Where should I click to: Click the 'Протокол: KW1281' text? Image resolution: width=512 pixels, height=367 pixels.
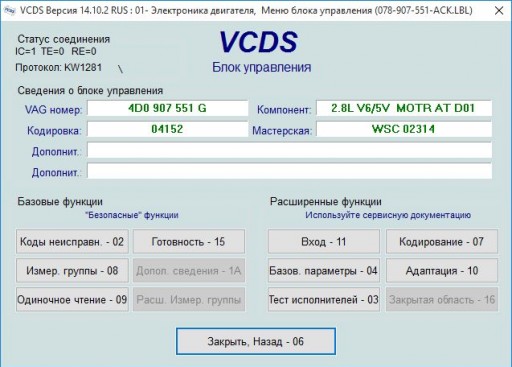59,68
